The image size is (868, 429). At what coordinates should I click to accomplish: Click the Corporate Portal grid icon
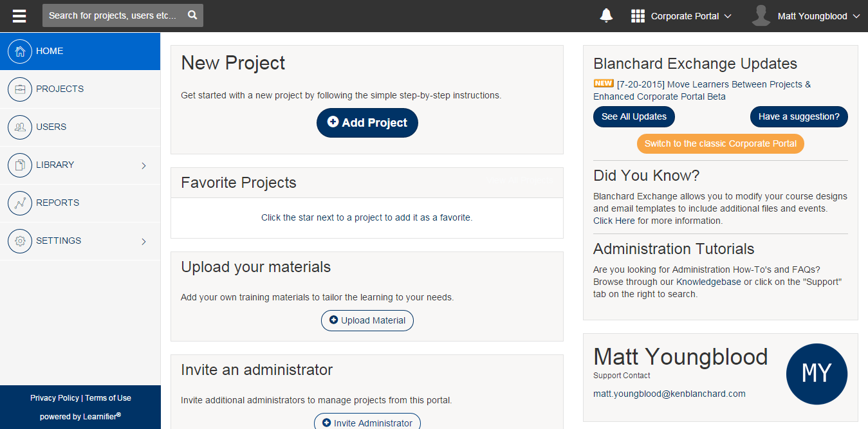[x=638, y=16]
